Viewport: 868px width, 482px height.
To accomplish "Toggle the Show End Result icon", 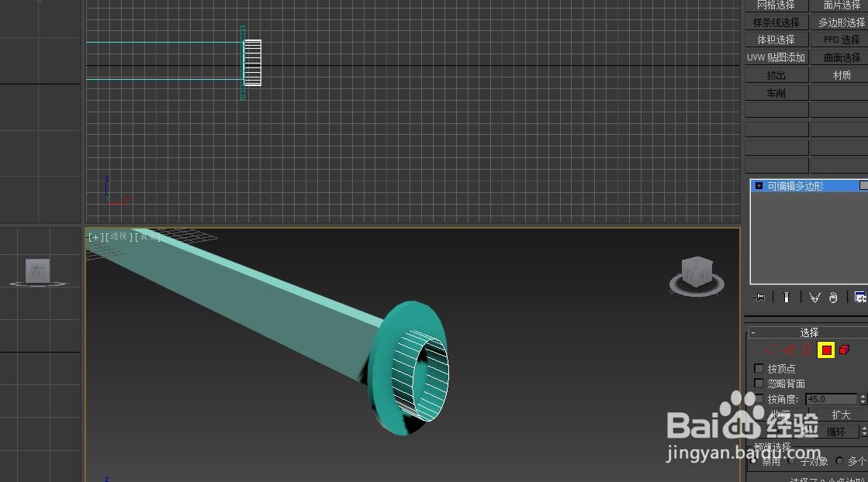I will (787, 297).
